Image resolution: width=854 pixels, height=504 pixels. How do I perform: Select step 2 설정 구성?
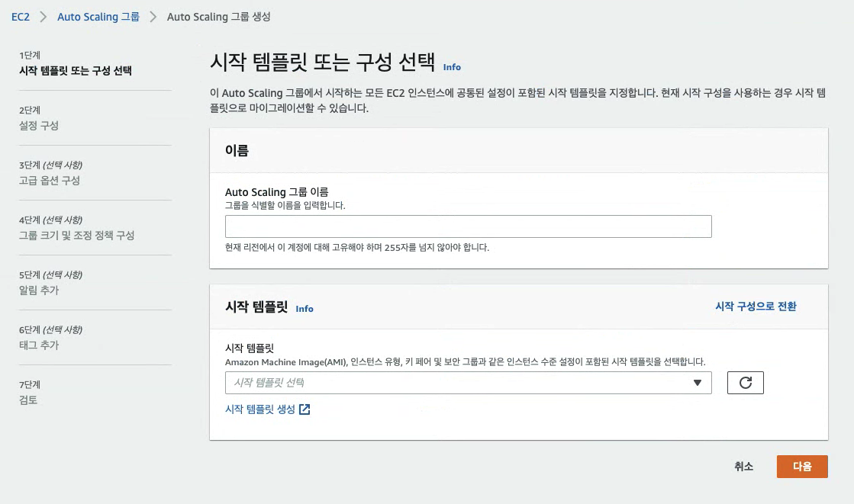[x=39, y=126]
